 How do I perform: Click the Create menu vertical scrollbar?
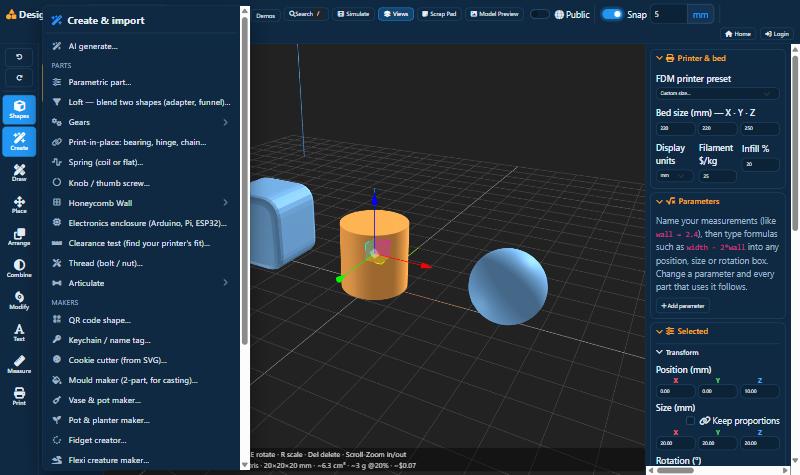245,179
